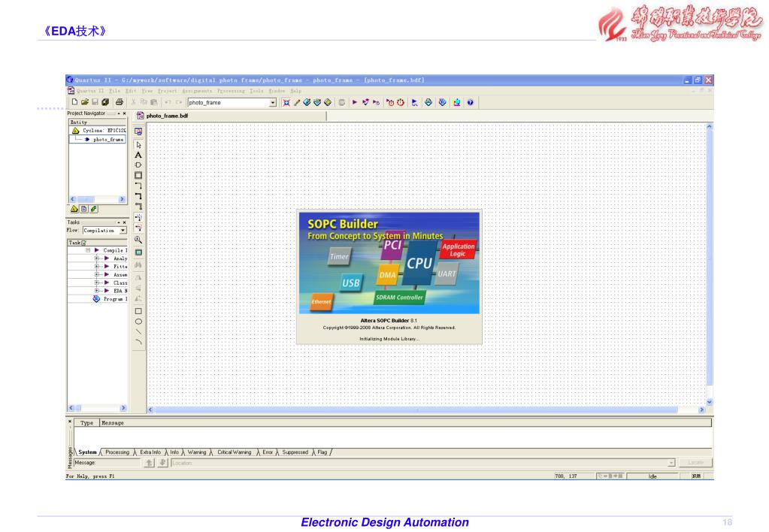Open the Flow Compilation dropdown
This screenshot has width=769, height=532.
pyautogui.click(x=123, y=231)
